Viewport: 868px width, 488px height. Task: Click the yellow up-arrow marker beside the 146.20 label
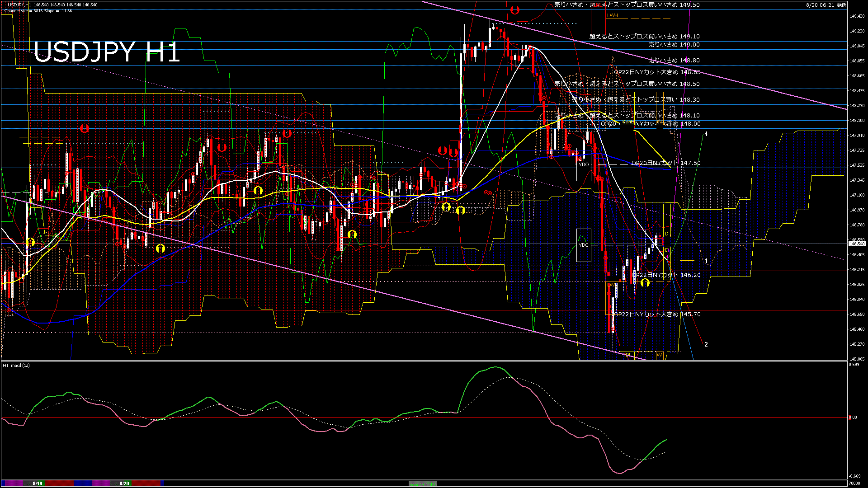coord(645,283)
